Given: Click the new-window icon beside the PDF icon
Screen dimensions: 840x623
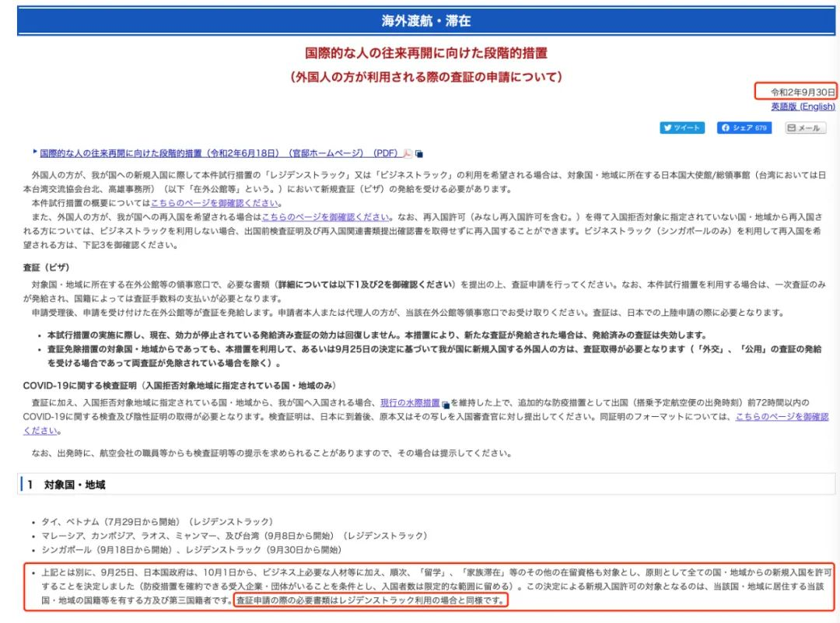Looking at the screenshot, I should (x=419, y=154).
